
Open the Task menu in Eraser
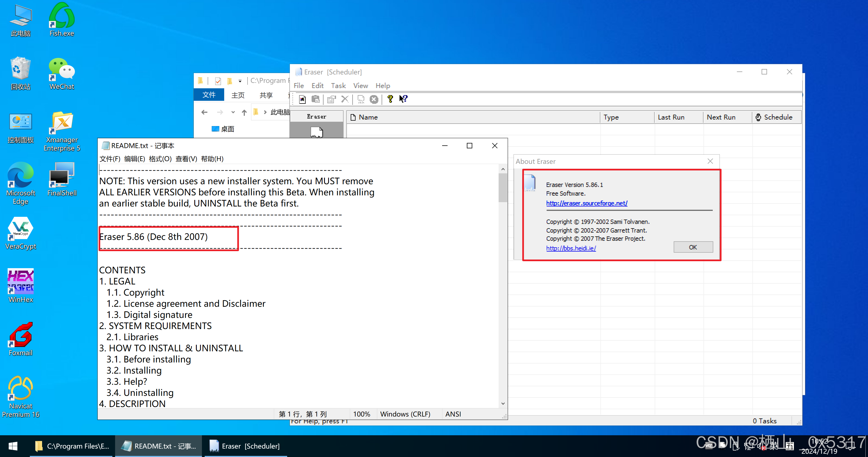click(x=338, y=86)
